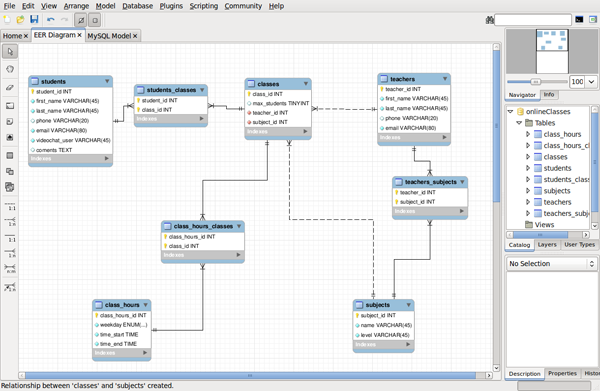Expand the class_hours tree node

click(528, 134)
